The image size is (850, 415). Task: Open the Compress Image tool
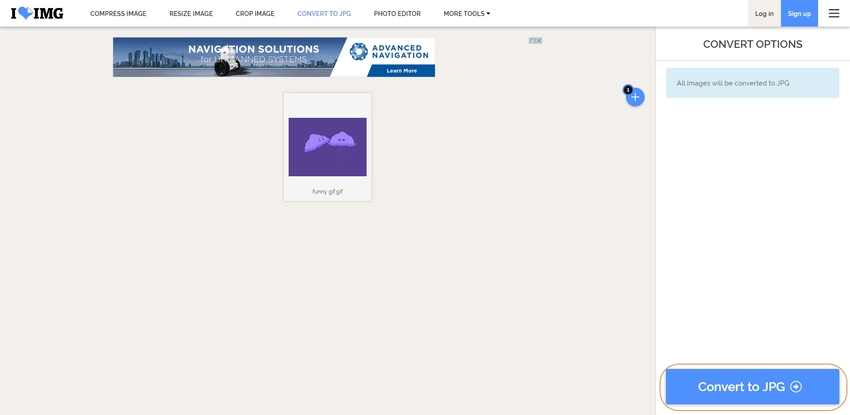click(x=118, y=14)
